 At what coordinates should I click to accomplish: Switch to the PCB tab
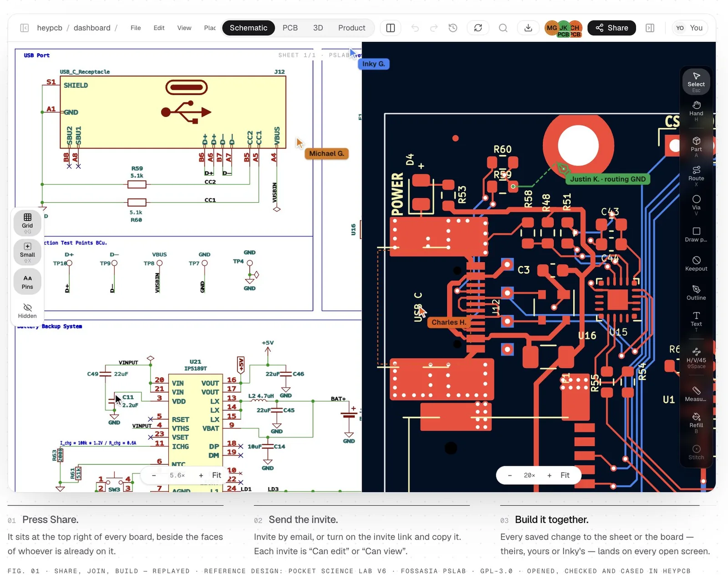(290, 28)
